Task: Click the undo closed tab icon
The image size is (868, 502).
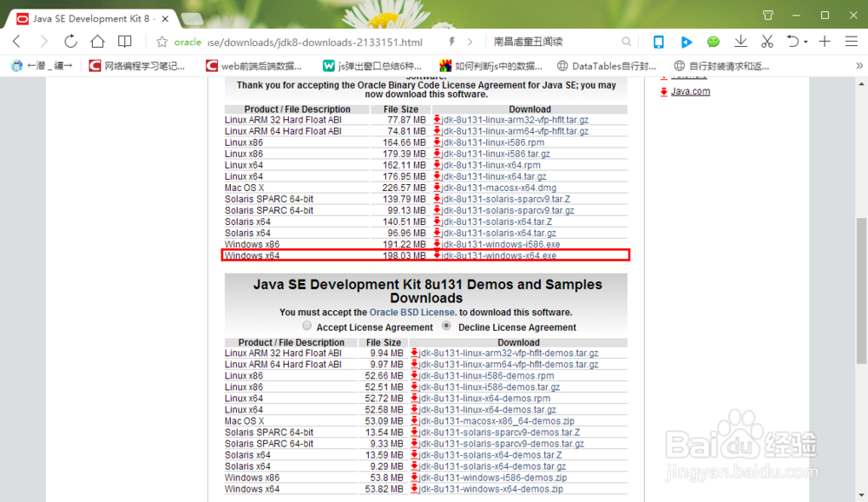Action: pyautogui.click(x=792, y=42)
